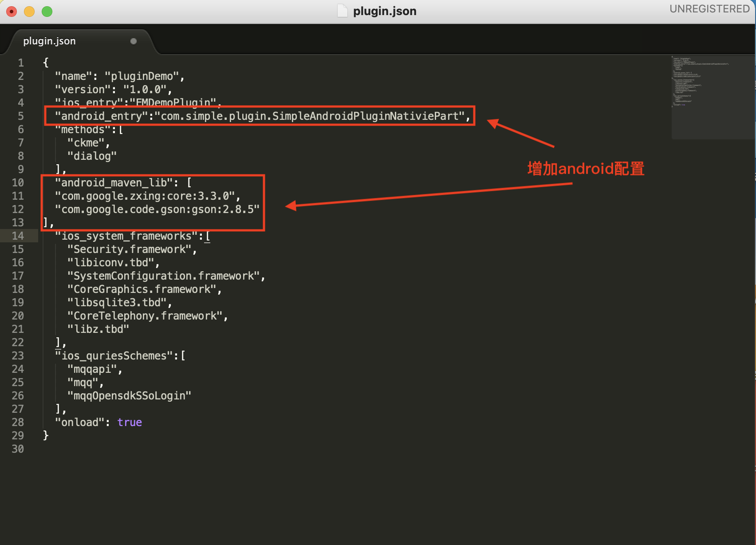Click the "com.google.zxing:core:3.3.0" string
Screen dimensions: 756x545
(145, 196)
